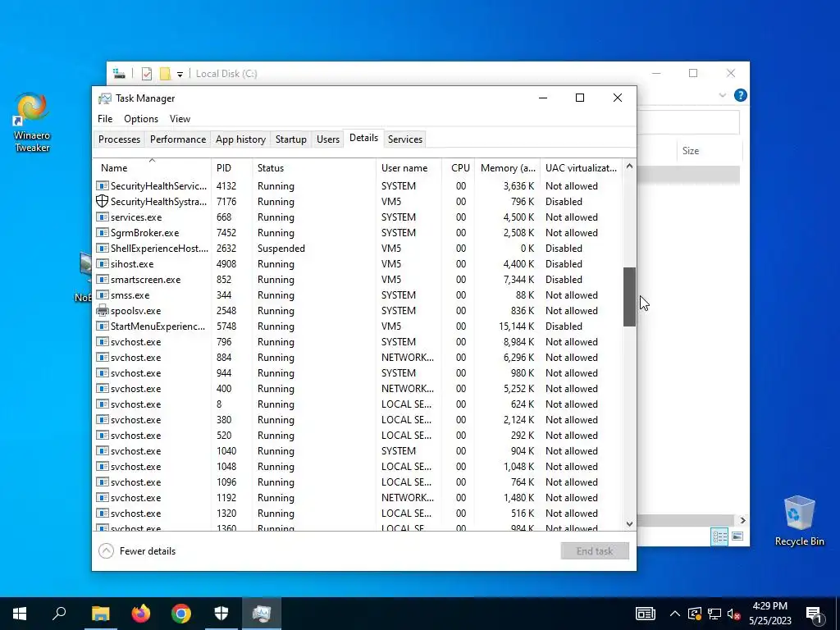Select Task Manager taskbar button
The height and width of the screenshot is (630, 840).
262,614
